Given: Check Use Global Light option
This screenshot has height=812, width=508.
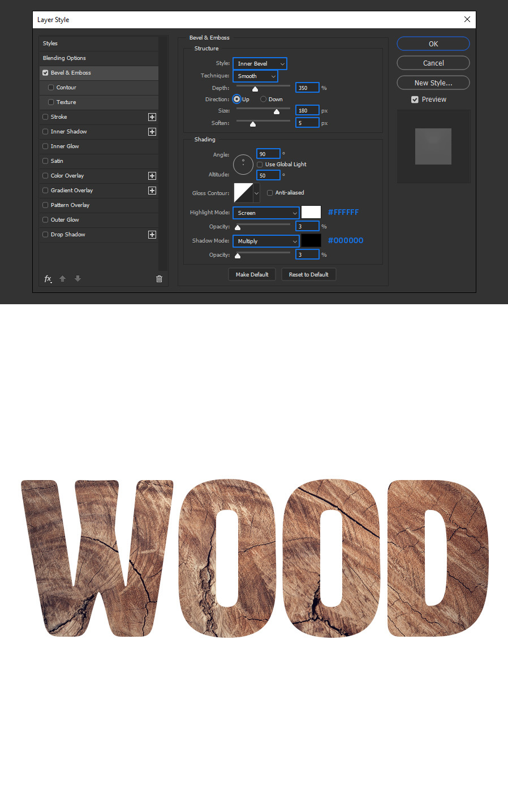Looking at the screenshot, I should pos(260,165).
